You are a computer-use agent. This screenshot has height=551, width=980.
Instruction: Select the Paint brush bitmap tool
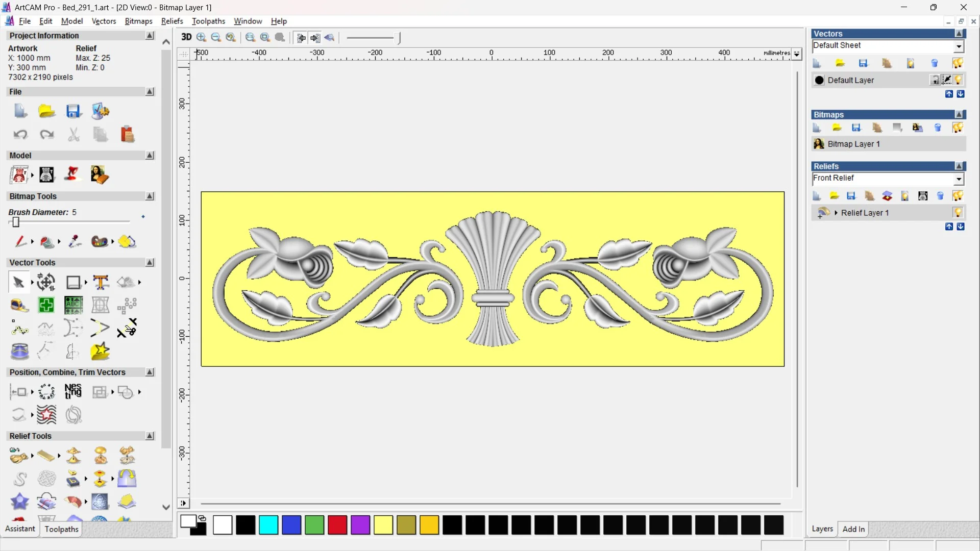pos(20,241)
